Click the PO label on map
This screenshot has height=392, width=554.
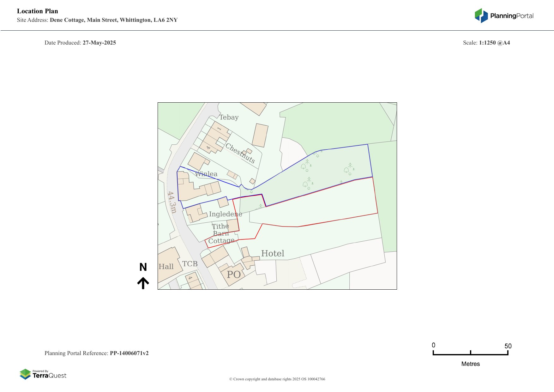[234, 274]
